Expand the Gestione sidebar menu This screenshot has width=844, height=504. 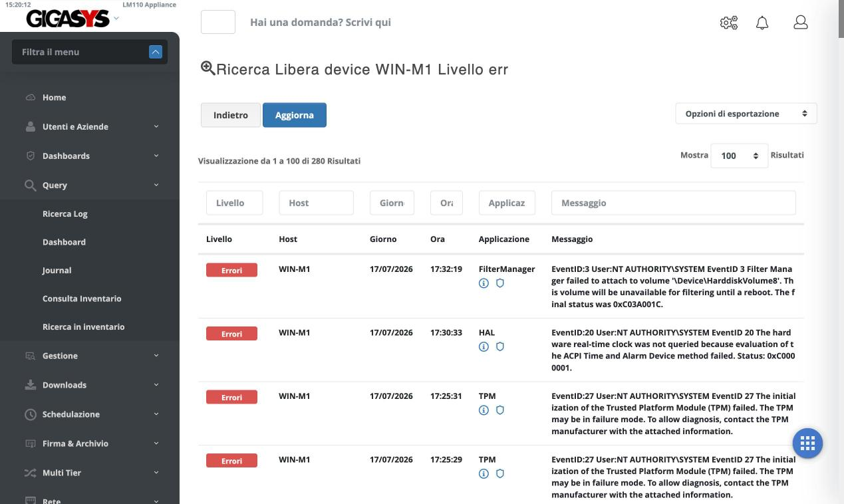tap(156, 356)
